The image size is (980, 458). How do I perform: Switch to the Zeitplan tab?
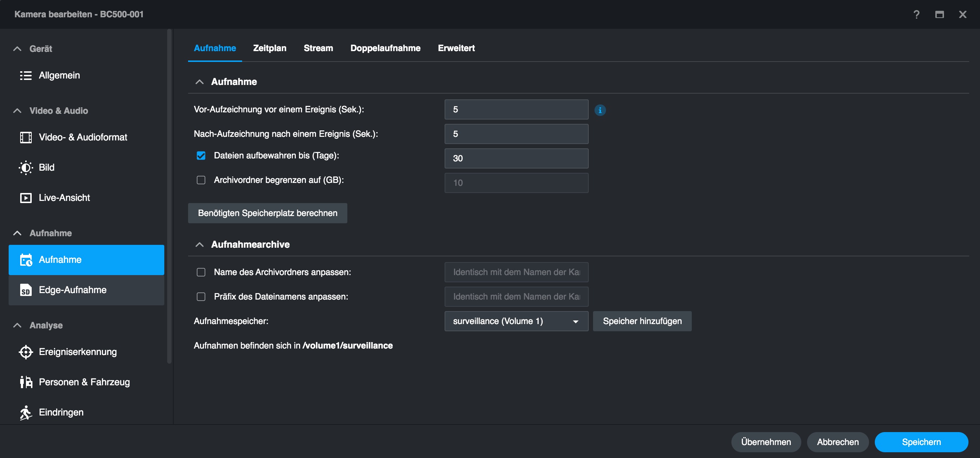269,48
